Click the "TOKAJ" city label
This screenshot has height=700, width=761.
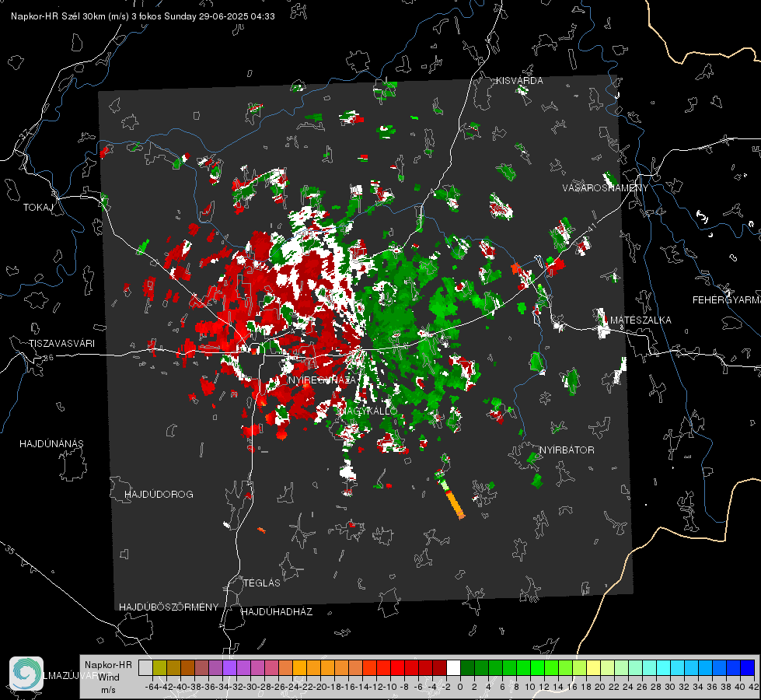(38, 208)
